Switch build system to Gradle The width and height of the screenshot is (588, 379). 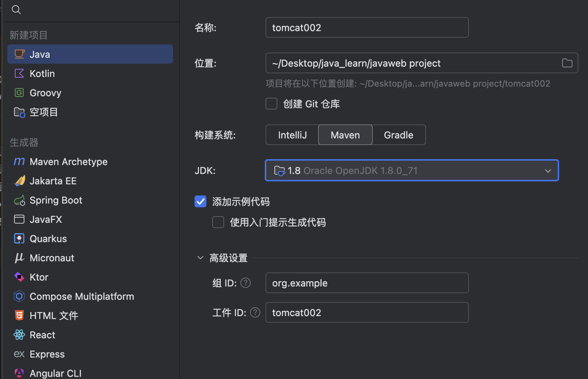click(x=398, y=135)
